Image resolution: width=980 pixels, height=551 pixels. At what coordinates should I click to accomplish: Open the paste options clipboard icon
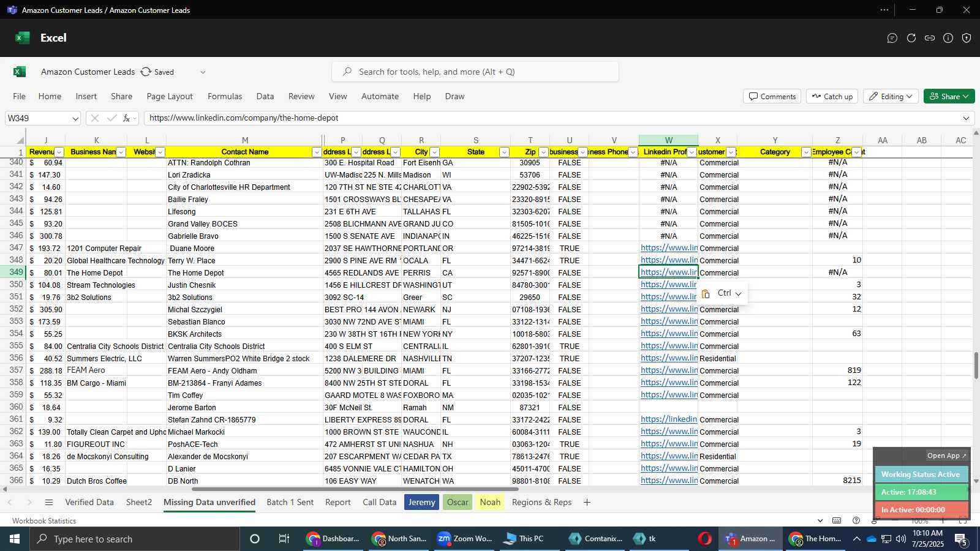pyautogui.click(x=706, y=294)
